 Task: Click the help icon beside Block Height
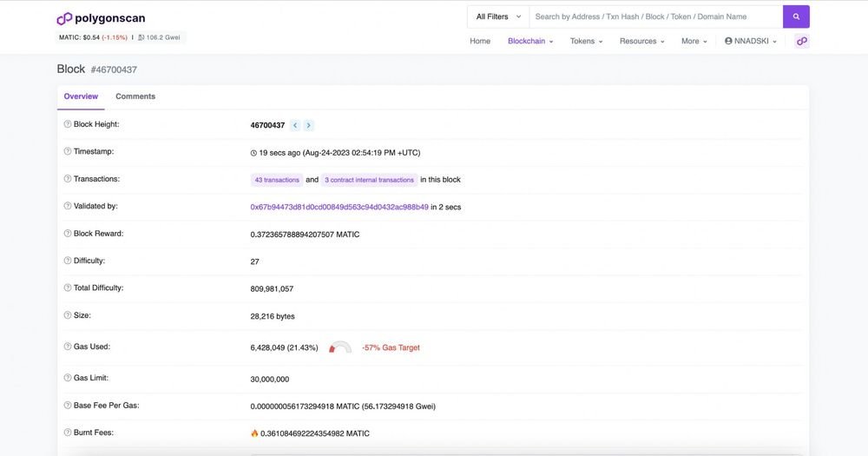coord(68,124)
